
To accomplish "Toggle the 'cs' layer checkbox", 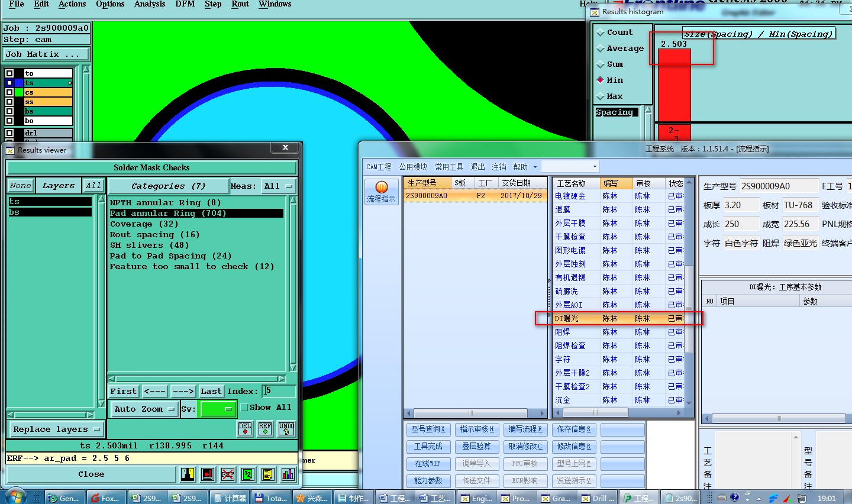I will pos(9,92).
